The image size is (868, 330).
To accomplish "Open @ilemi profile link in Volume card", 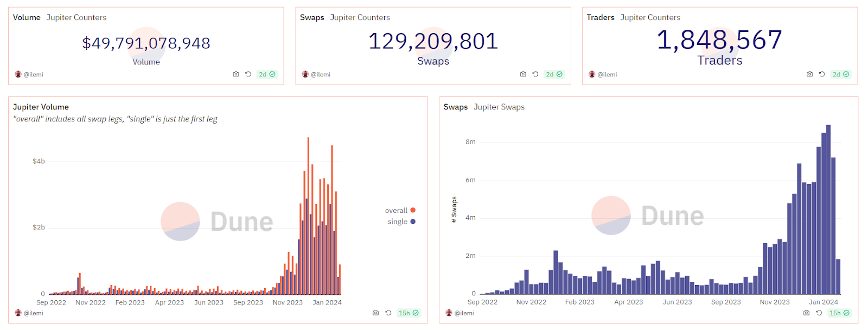I will pos(34,75).
